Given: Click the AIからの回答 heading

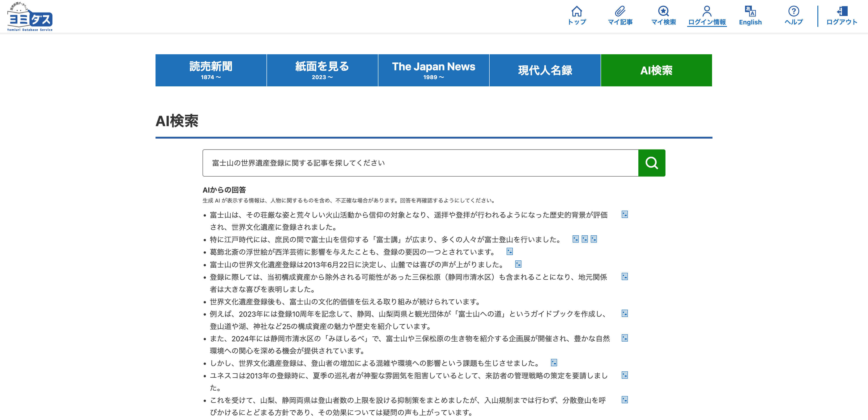Looking at the screenshot, I should pos(224,190).
